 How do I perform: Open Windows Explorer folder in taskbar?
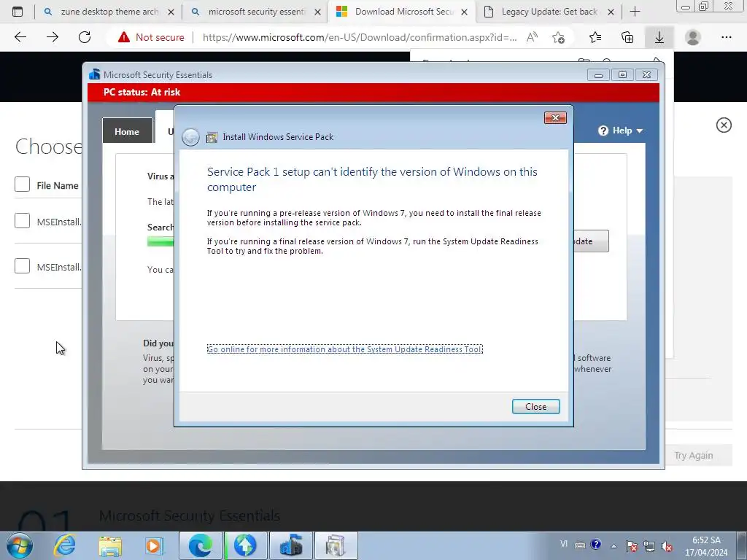point(110,545)
